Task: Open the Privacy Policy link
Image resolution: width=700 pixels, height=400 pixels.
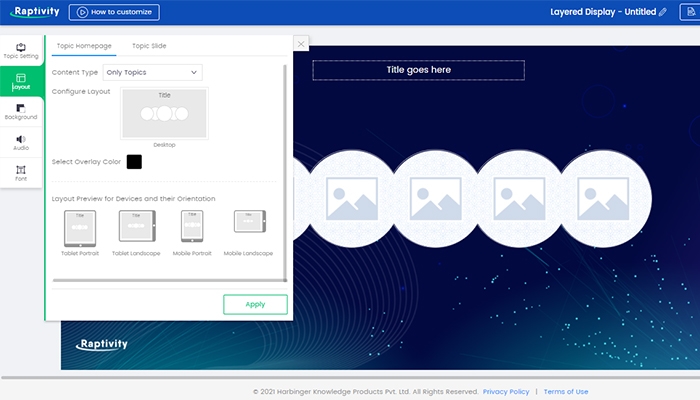Action: pos(506,391)
